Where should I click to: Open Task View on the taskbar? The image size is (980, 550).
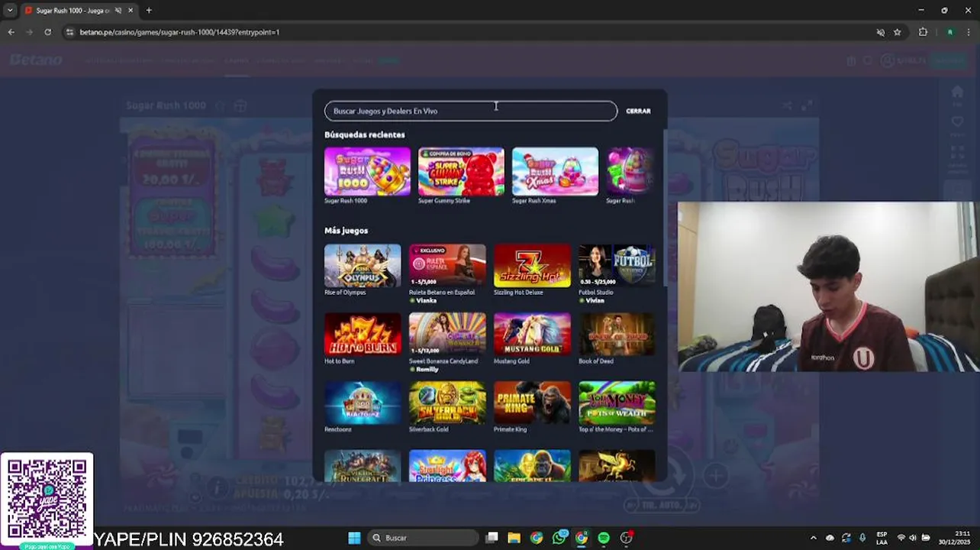(492, 538)
